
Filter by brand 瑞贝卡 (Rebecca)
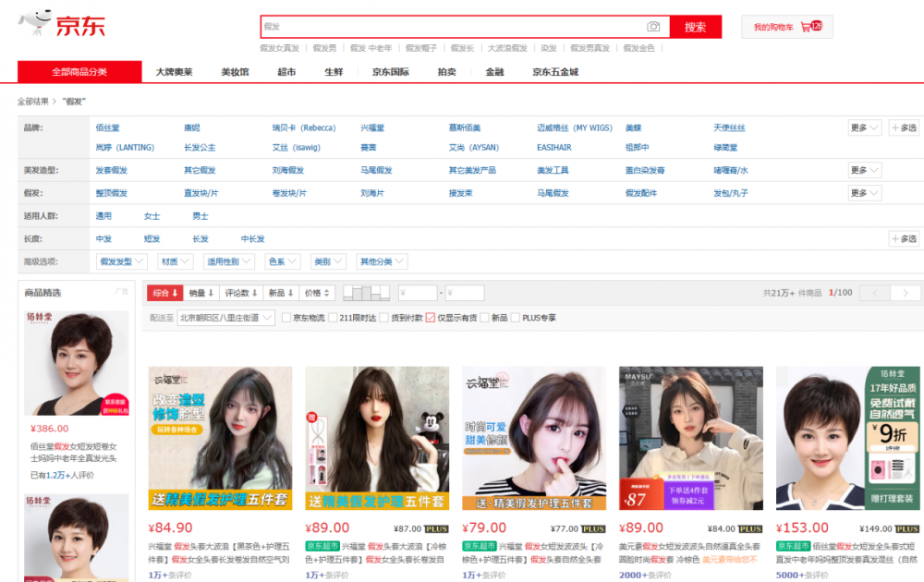click(303, 127)
